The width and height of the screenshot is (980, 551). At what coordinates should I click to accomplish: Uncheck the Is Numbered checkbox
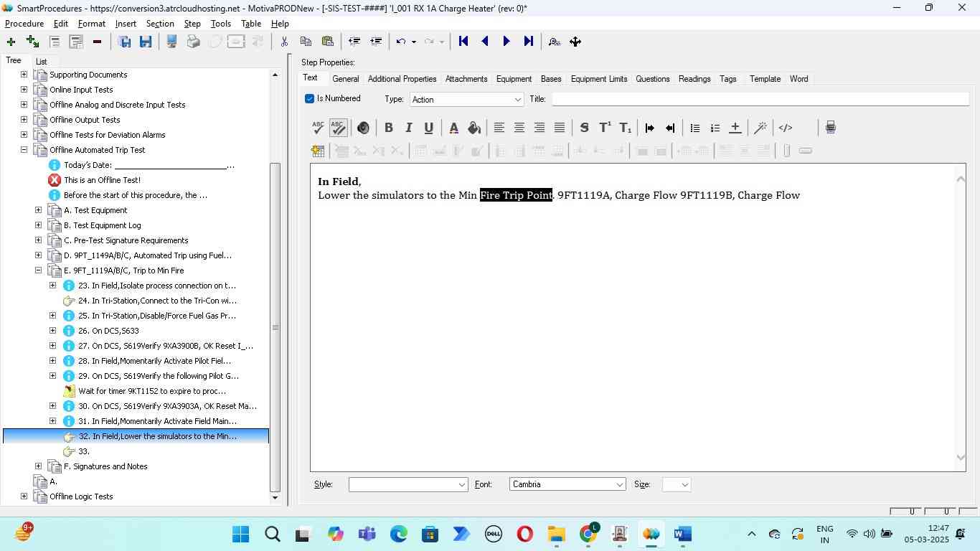(x=309, y=99)
